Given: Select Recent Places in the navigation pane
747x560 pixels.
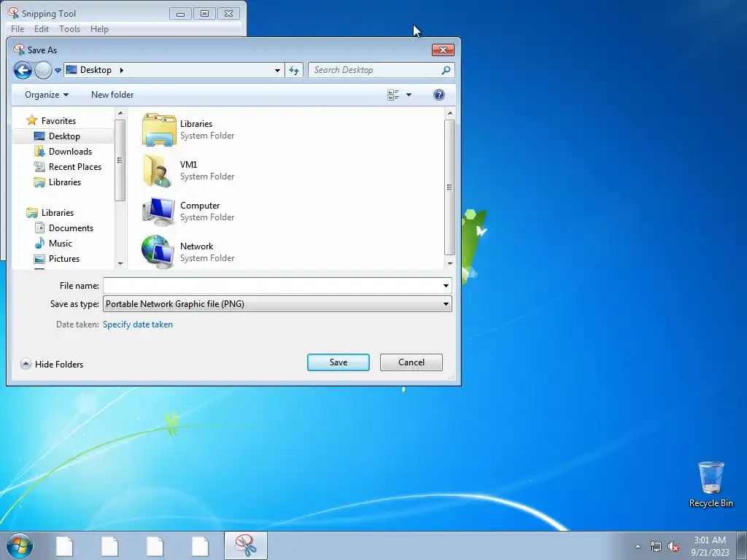Looking at the screenshot, I should [x=75, y=167].
